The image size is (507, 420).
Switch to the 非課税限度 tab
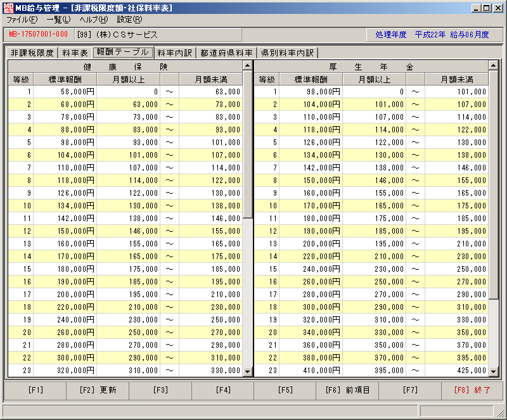32,53
